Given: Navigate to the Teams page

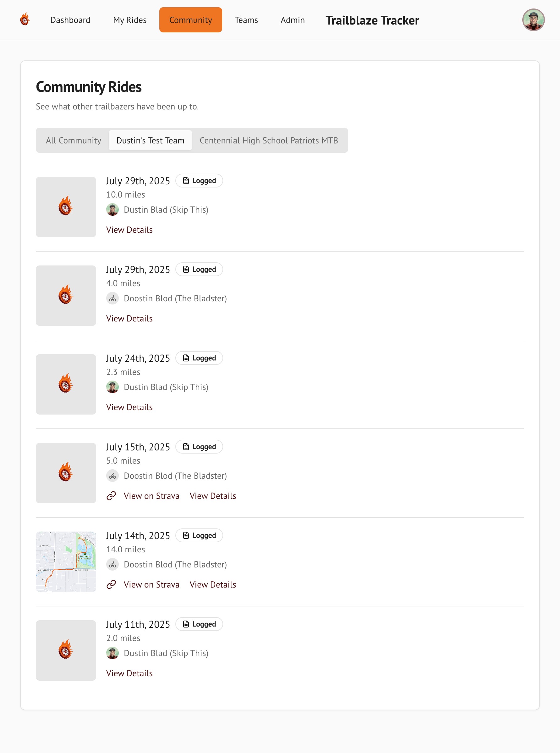Looking at the screenshot, I should (246, 20).
